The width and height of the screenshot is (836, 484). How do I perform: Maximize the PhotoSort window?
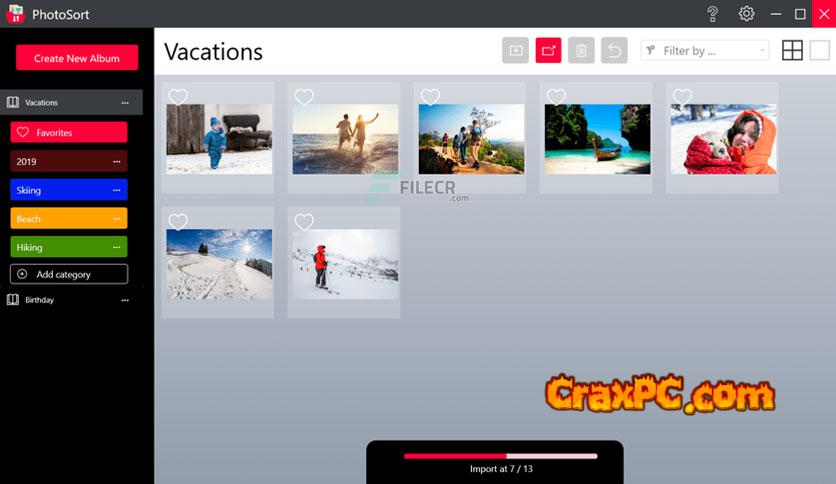click(800, 14)
